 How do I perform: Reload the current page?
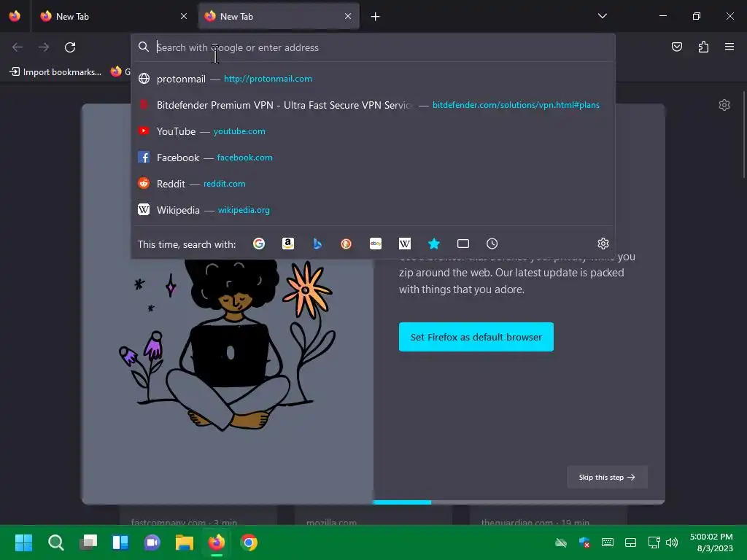point(70,47)
